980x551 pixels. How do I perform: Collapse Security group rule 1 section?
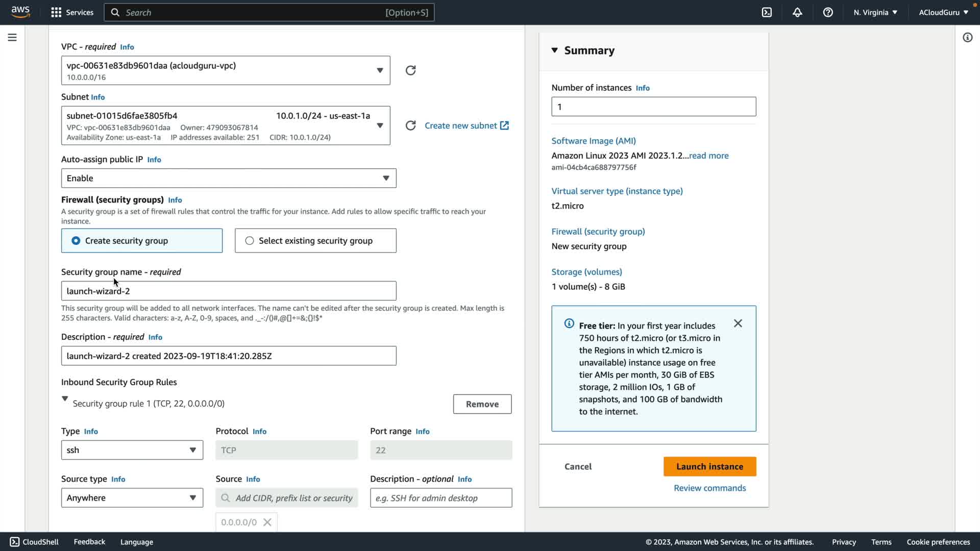tap(65, 398)
